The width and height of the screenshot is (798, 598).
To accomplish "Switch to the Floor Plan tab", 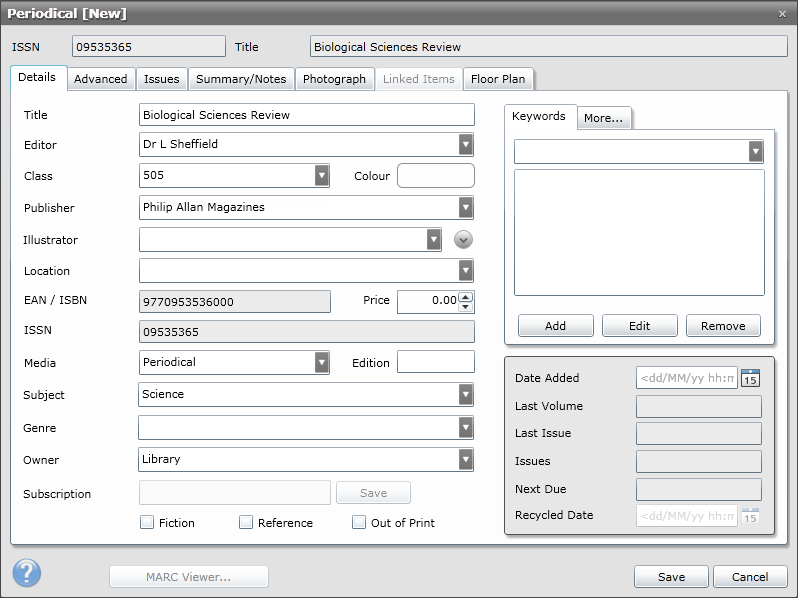I will (x=498, y=79).
